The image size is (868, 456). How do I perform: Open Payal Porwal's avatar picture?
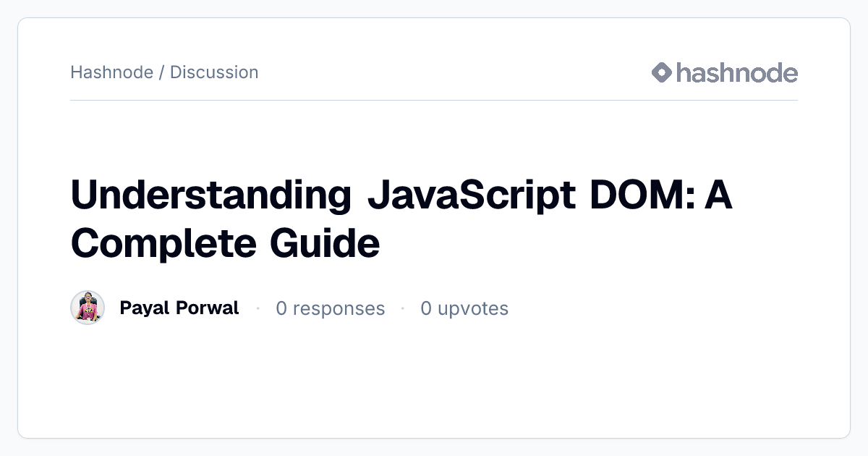(88, 308)
